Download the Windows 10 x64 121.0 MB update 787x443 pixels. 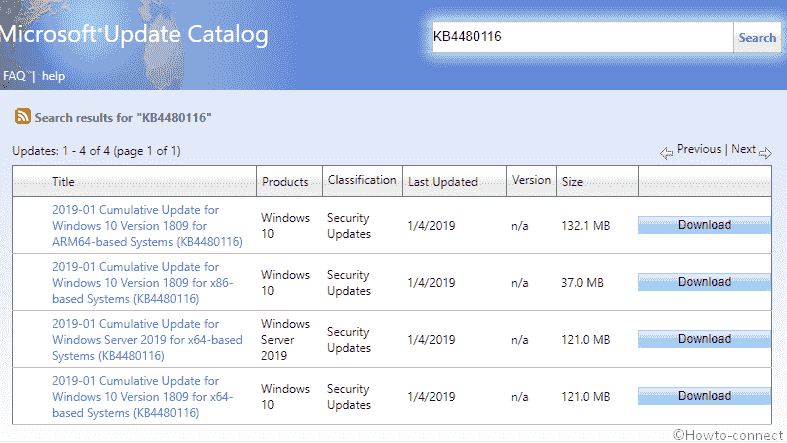coord(704,396)
